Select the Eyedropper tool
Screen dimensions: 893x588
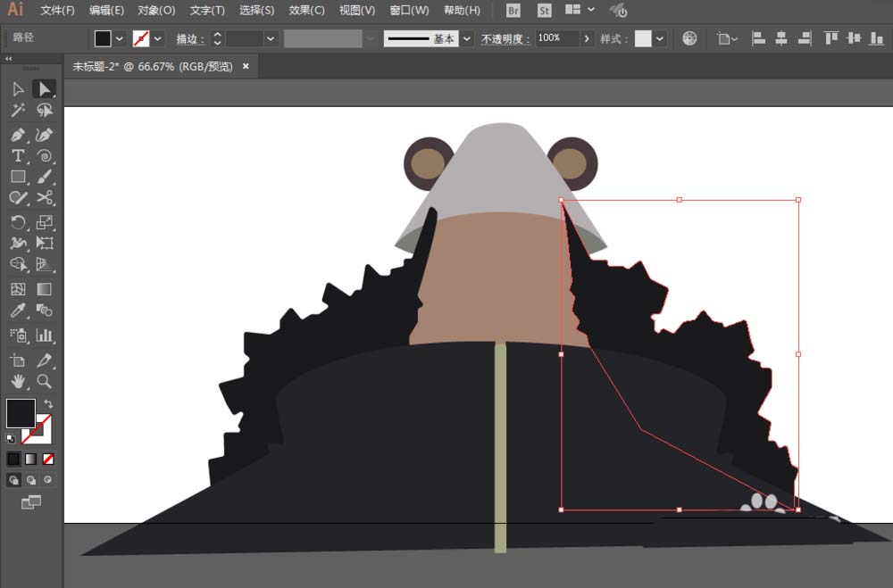click(18, 311)
